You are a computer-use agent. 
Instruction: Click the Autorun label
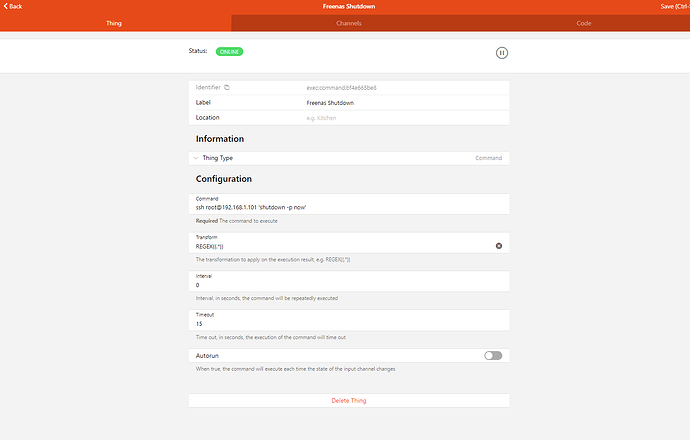coord(207,356)
